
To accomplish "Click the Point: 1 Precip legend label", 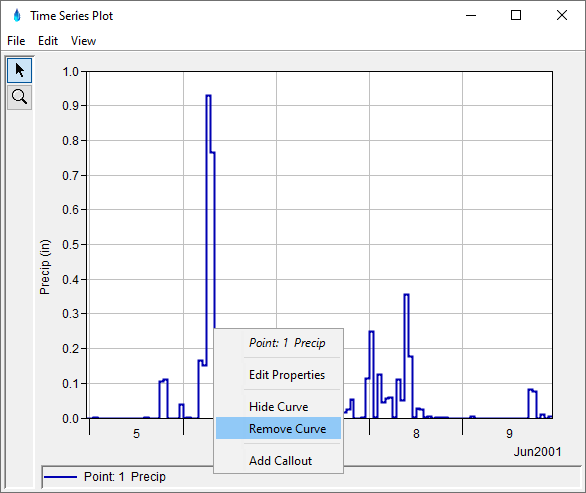I will tap(124, 477).
